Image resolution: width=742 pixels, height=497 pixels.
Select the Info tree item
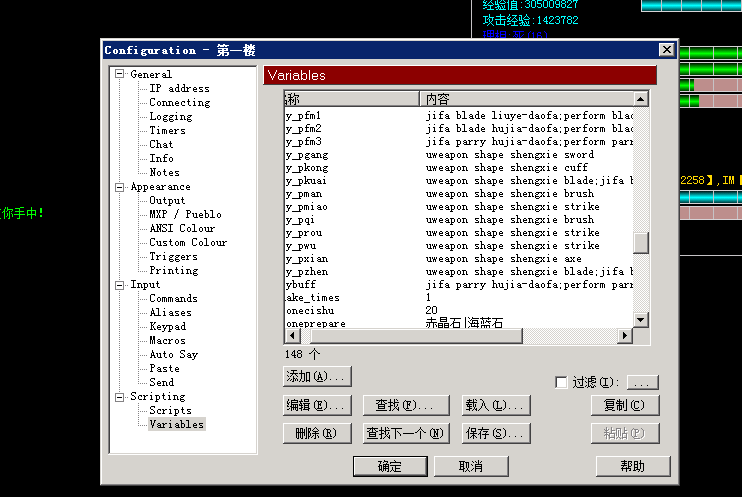coord(161,159)
